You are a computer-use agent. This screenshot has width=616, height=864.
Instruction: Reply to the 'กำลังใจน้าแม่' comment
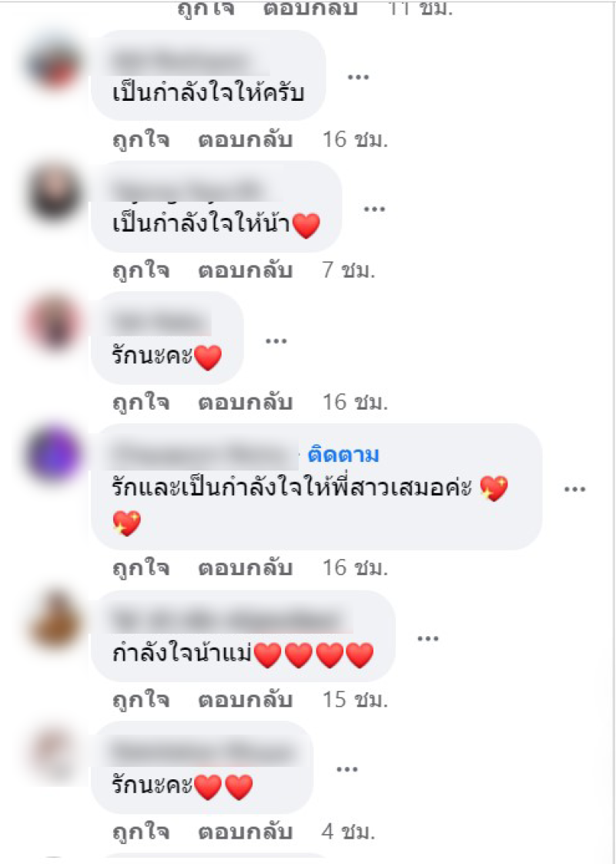pyautogui.click(x=245, y=700)
